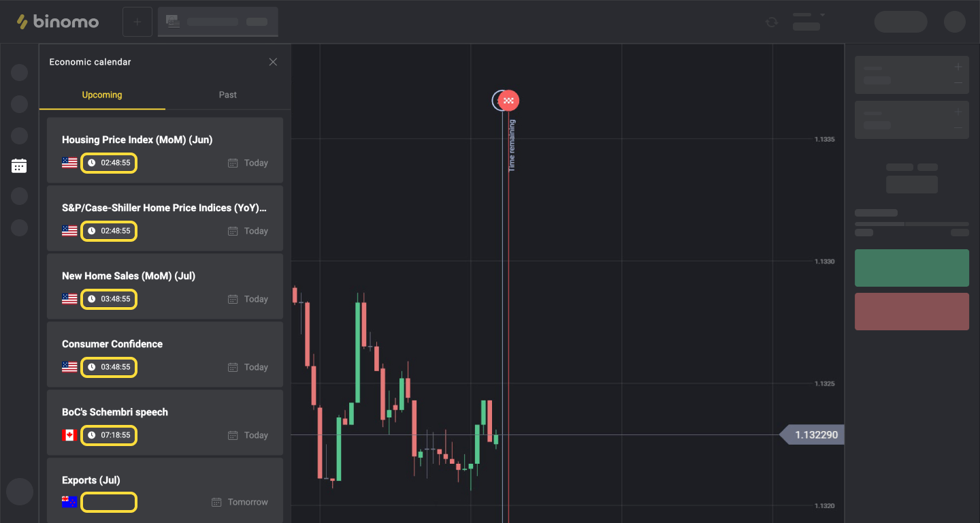Click the clock icon on Housing Price Index timer

92,163
